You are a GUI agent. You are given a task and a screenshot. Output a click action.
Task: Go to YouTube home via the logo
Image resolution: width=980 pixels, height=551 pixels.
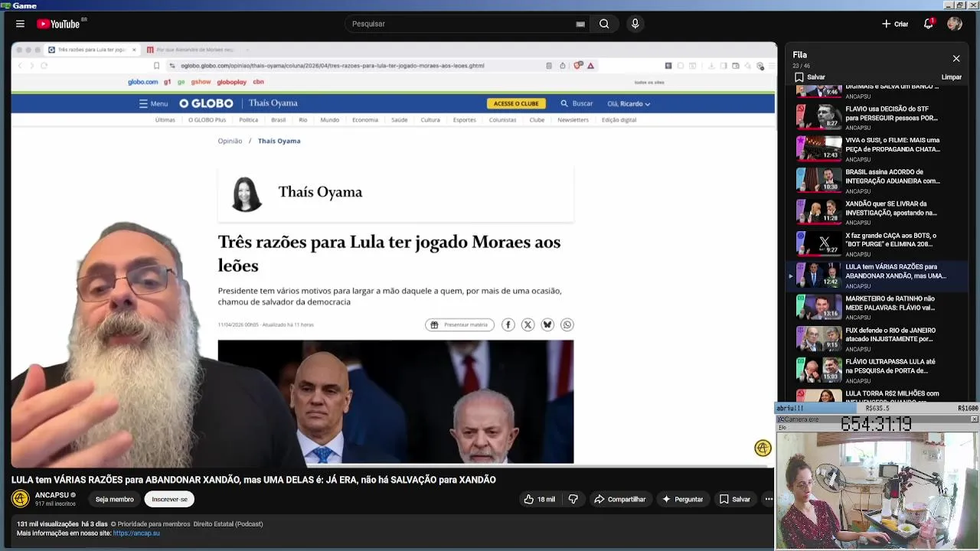click(58, 24)
